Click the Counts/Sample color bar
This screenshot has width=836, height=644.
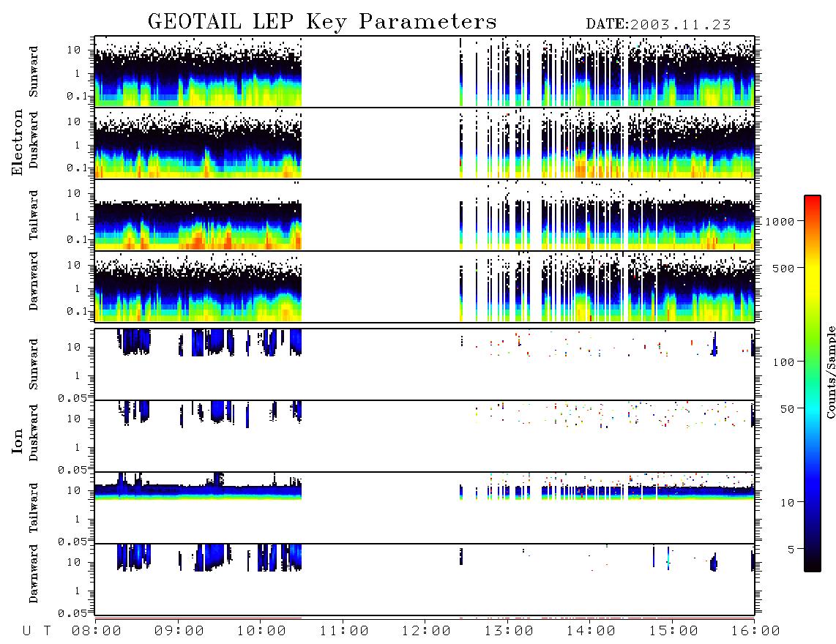click(813, 383)
